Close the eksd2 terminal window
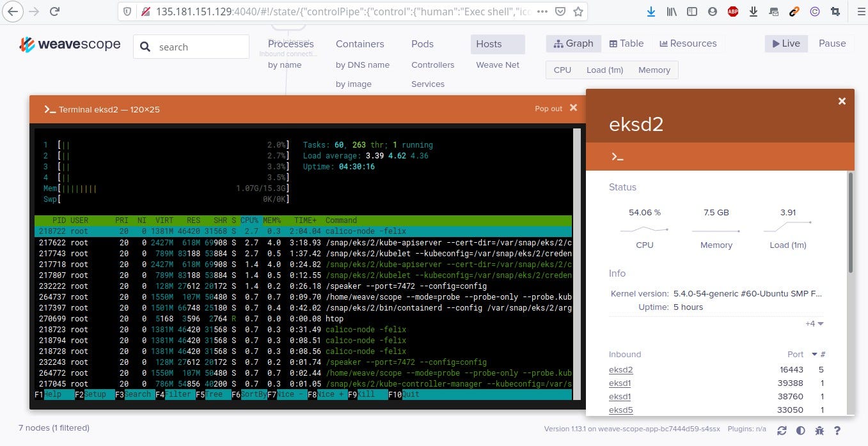The width and height of the screenshot is (868, 446). click(x=573, y=108)
